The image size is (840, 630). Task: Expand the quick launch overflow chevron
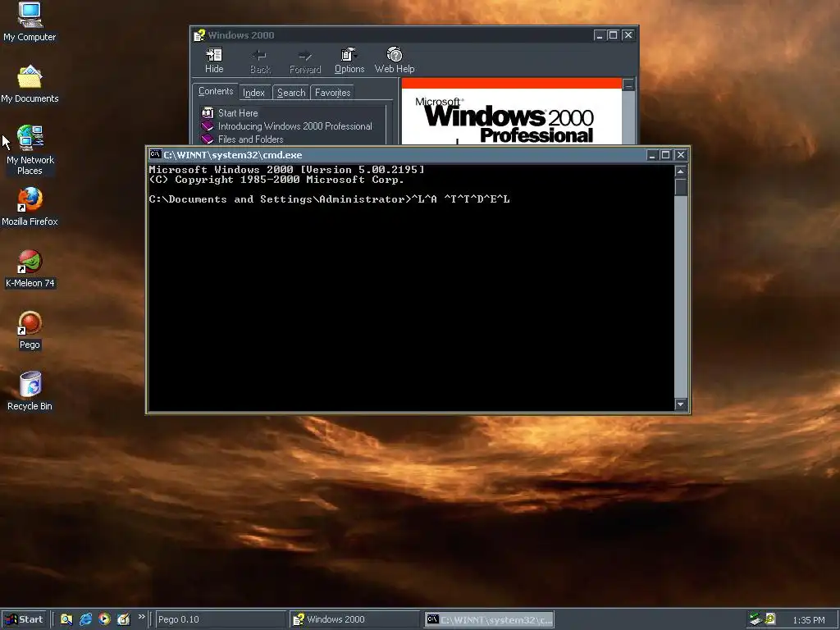pyautogui.click(x=141, y=617)
